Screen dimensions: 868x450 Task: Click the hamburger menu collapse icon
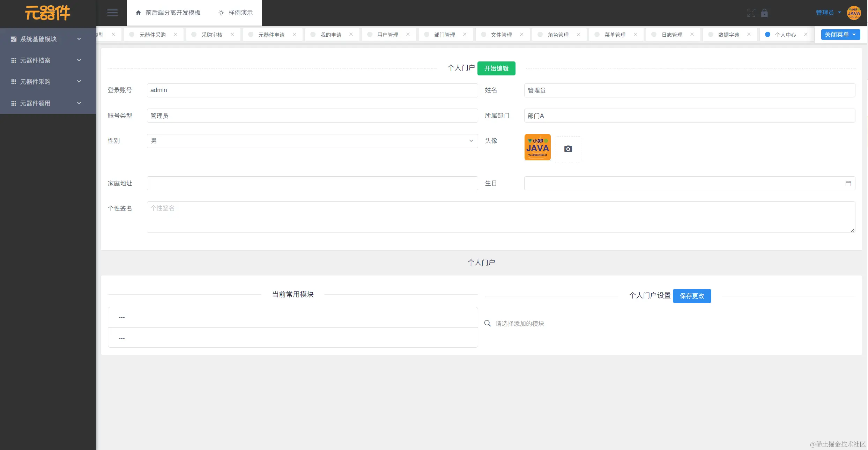coord(112,13)
